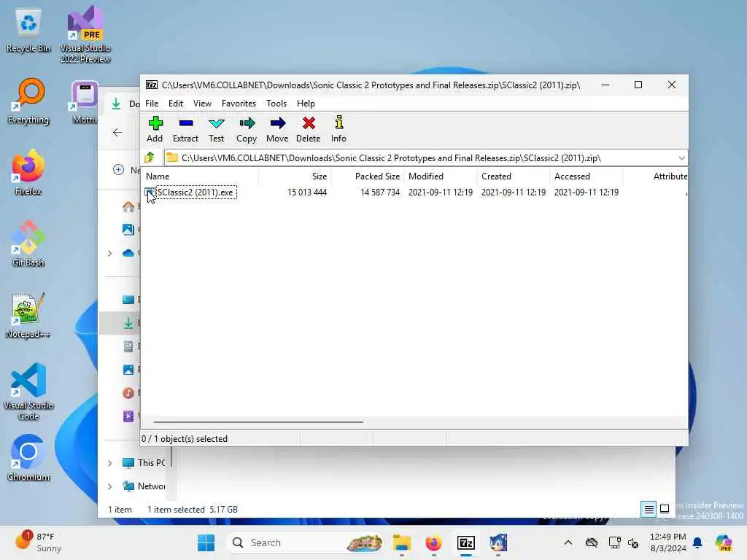Click the Sonic taskbar icon
The width and height of the screenshot is (747, 560).
coord(498,542)
